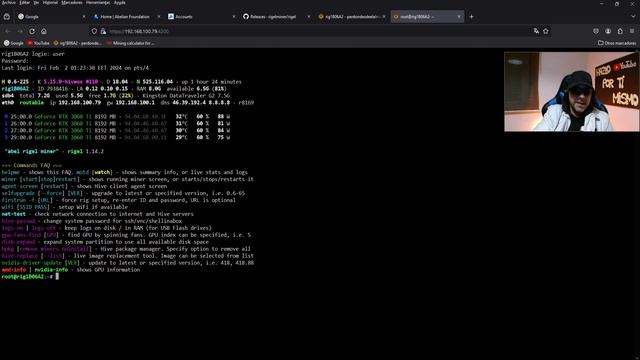Switch to the Google tab
640x360 pixels.
51,17
